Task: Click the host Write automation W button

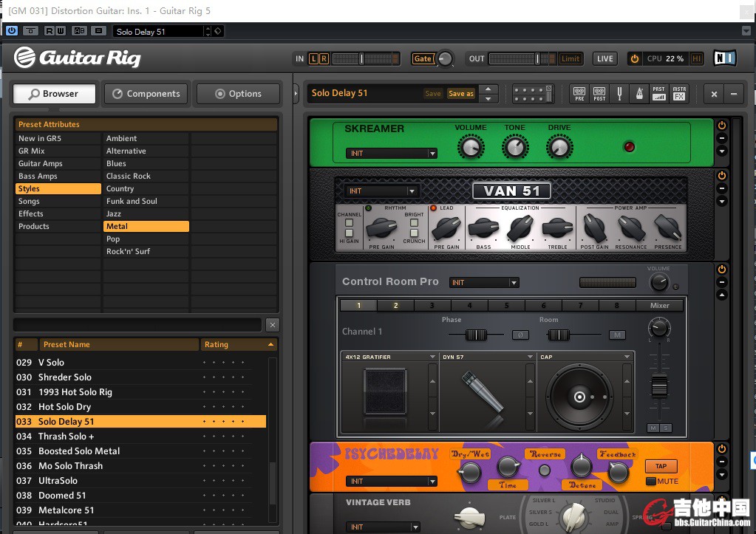Action: coord(61,31)
